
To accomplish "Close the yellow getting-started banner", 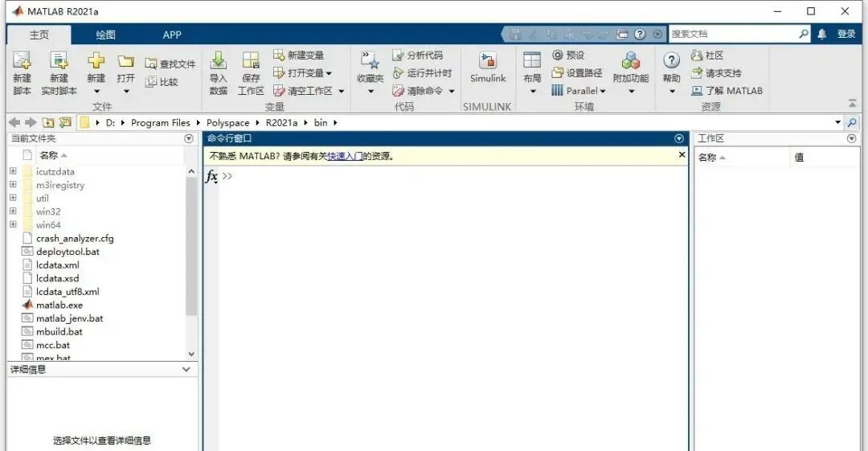I will [682, 155].
